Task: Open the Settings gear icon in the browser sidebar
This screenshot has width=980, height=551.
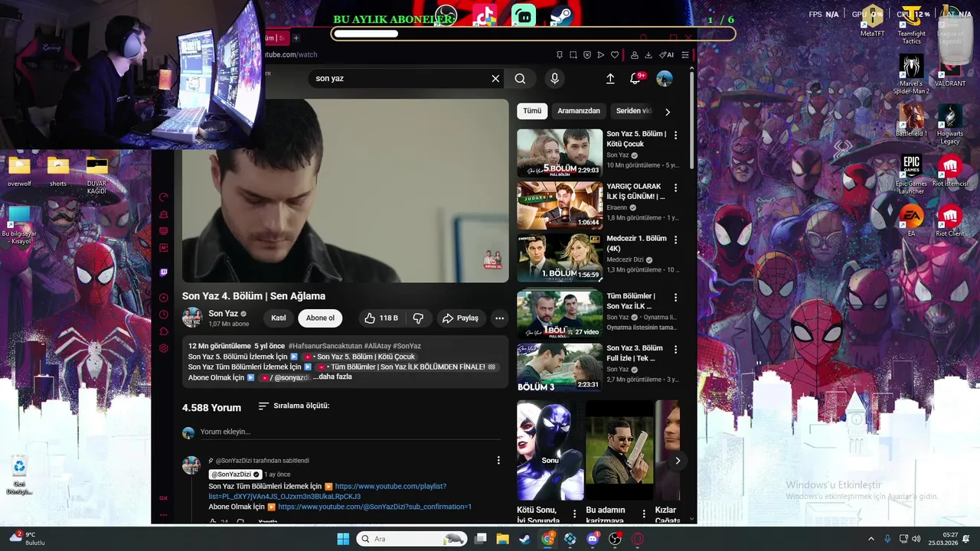Action: tap(163, 348)
